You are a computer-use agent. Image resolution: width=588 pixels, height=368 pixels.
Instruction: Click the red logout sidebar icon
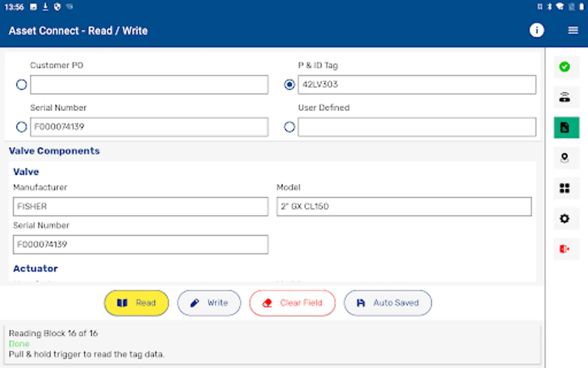[x=565, y=249]
